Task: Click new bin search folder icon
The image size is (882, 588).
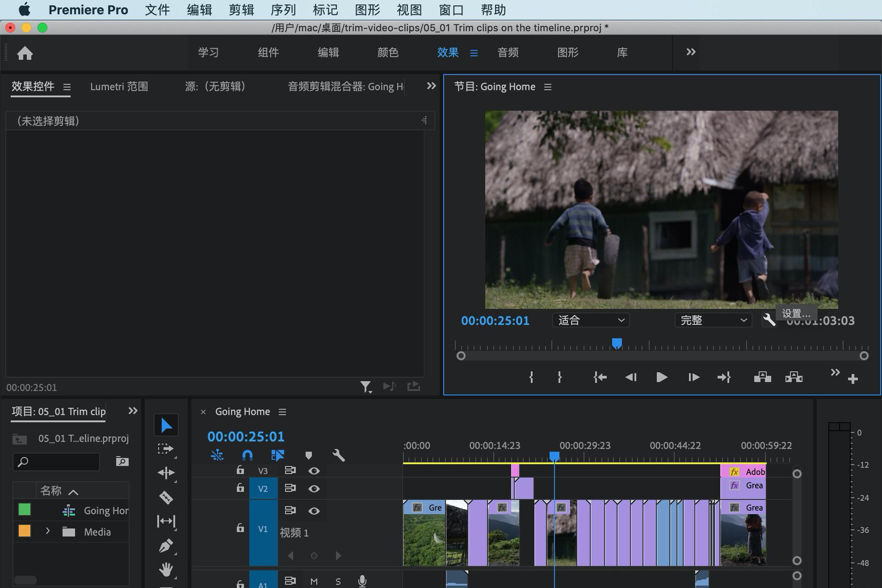Action: pos(122,461)
